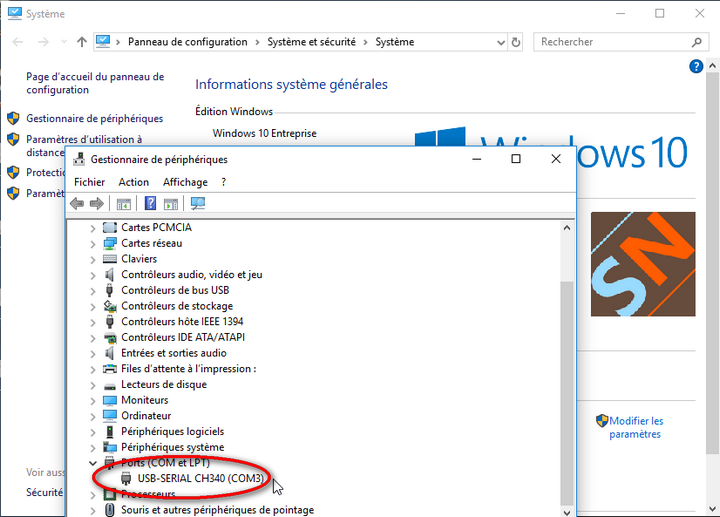Click the Système breadcrumb in address bar
This screenshot has height=517, width=720.
(x=394, y=42)
